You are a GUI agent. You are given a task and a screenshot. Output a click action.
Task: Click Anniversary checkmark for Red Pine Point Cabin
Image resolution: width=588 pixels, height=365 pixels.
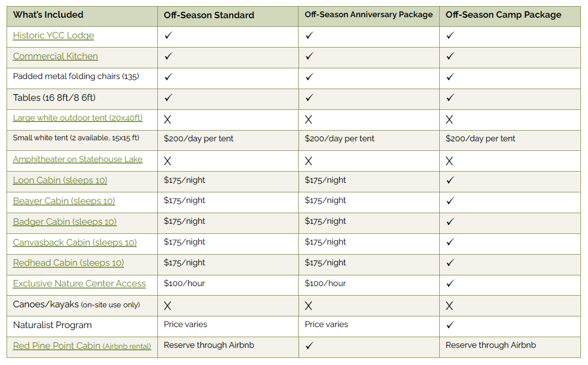310,346
